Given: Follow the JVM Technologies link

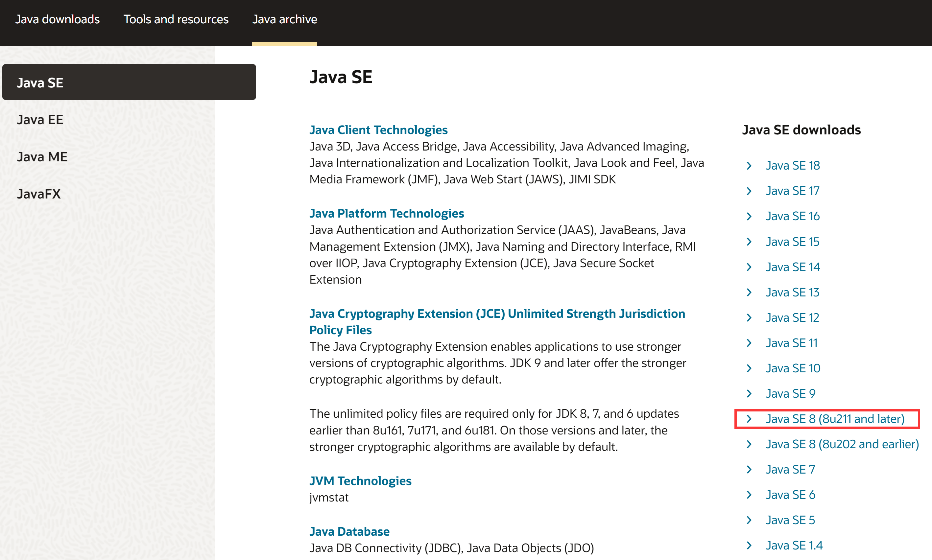Looking at the screenshot, I should (x=360, y=481).
